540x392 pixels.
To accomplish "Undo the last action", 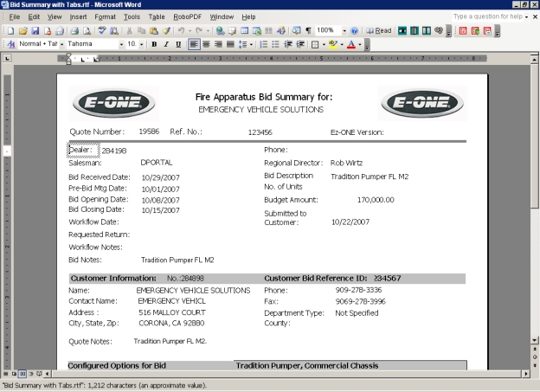I will tap(182, 31).
